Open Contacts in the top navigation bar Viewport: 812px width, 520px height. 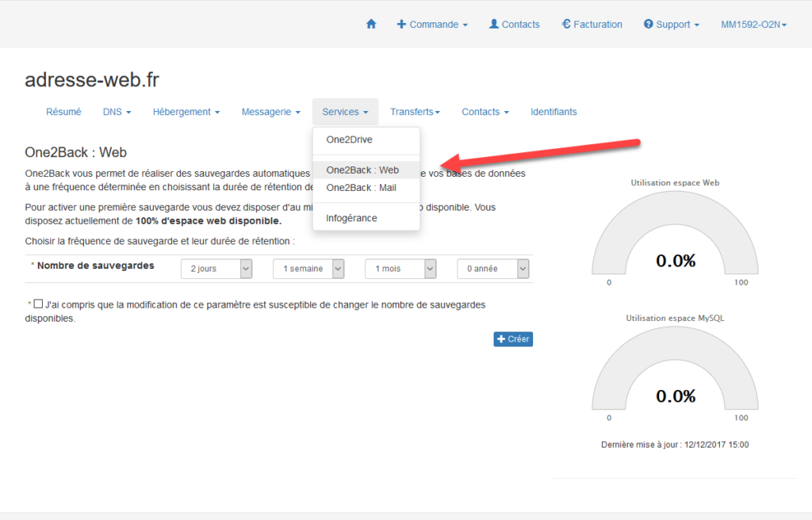(514, 25)
